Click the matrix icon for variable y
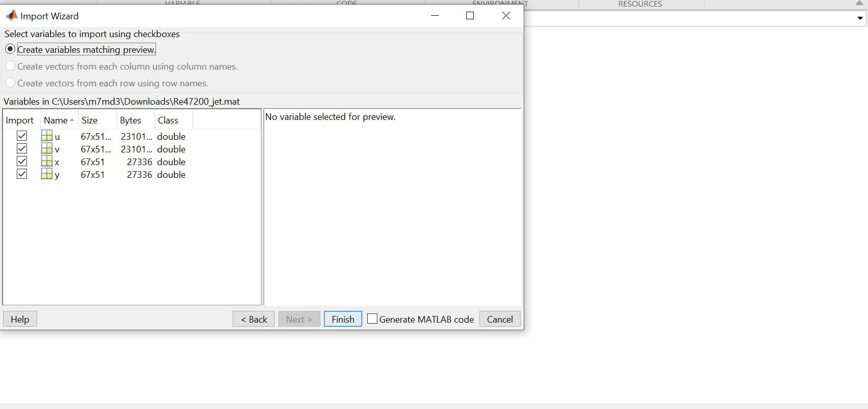Viewport: 868px width, 409px height. click(x=47, y=174)
